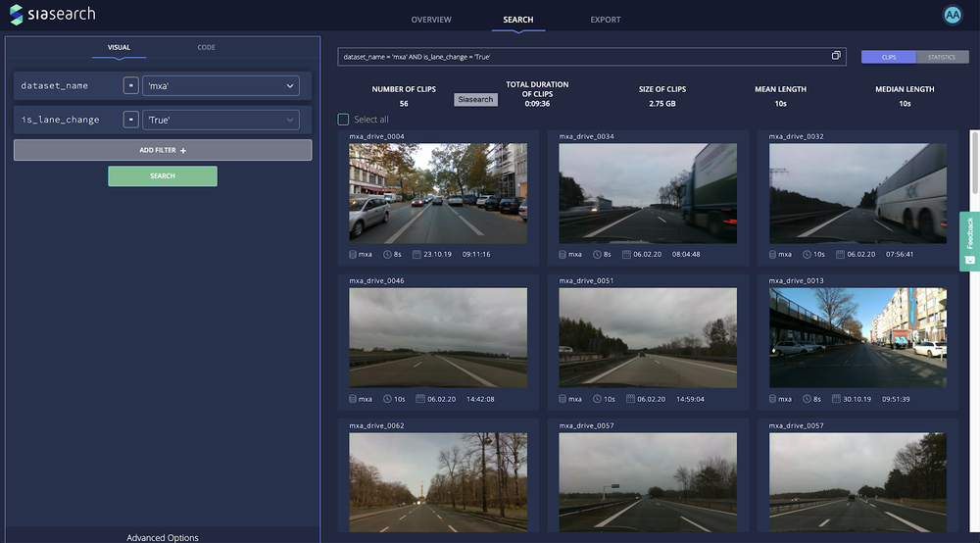Image resolution: width=980 pixels, height=543 pixels.
Task: Click calendar icon under mxa_drive_0046
Action: click(420, 399)
